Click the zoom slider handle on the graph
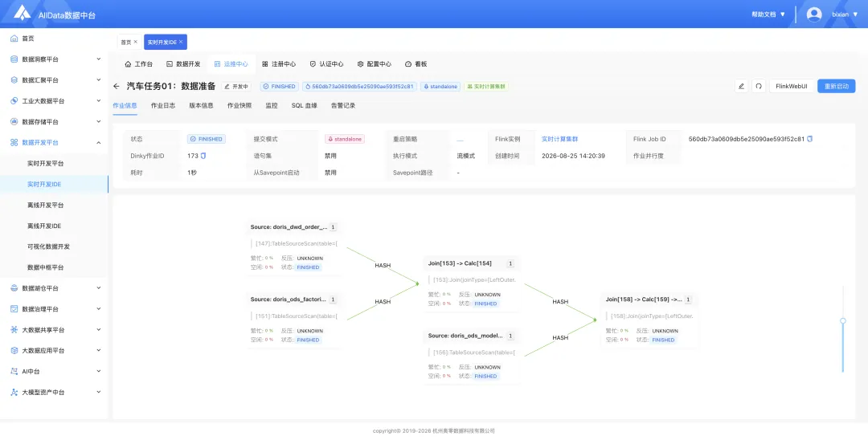 [x=843, y=320]
